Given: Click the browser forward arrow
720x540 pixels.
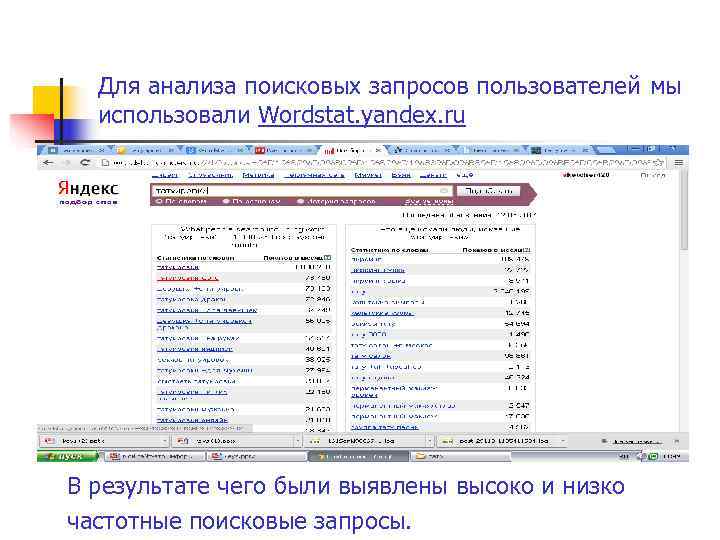Looking at the screenshot, I should 67,163.
